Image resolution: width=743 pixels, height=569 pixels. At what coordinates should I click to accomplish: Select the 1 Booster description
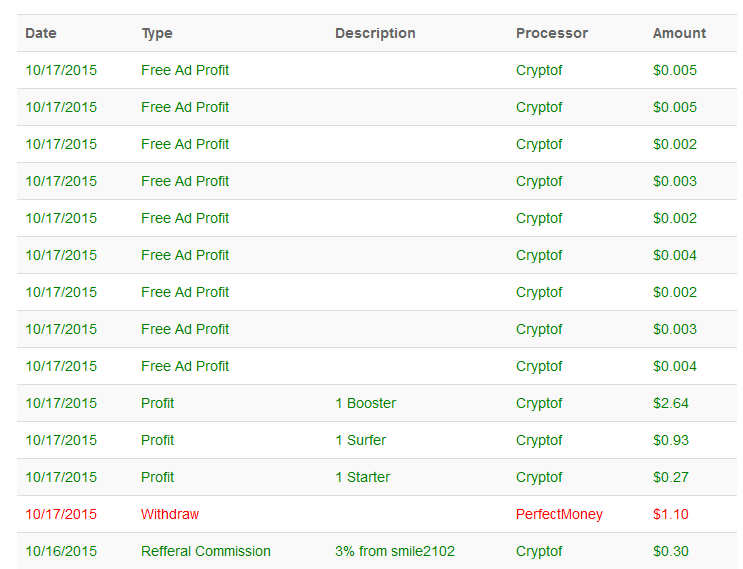click(x=365, y=403)
